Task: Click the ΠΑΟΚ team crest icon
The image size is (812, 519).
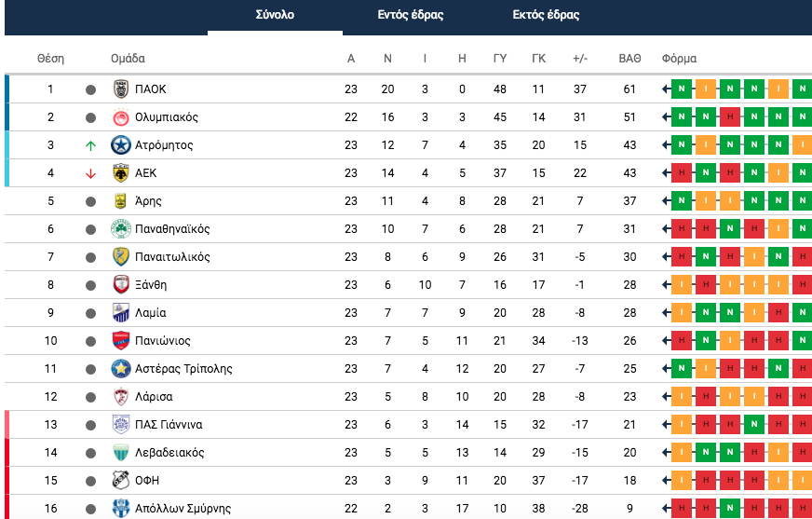Action: pos(121,89)
